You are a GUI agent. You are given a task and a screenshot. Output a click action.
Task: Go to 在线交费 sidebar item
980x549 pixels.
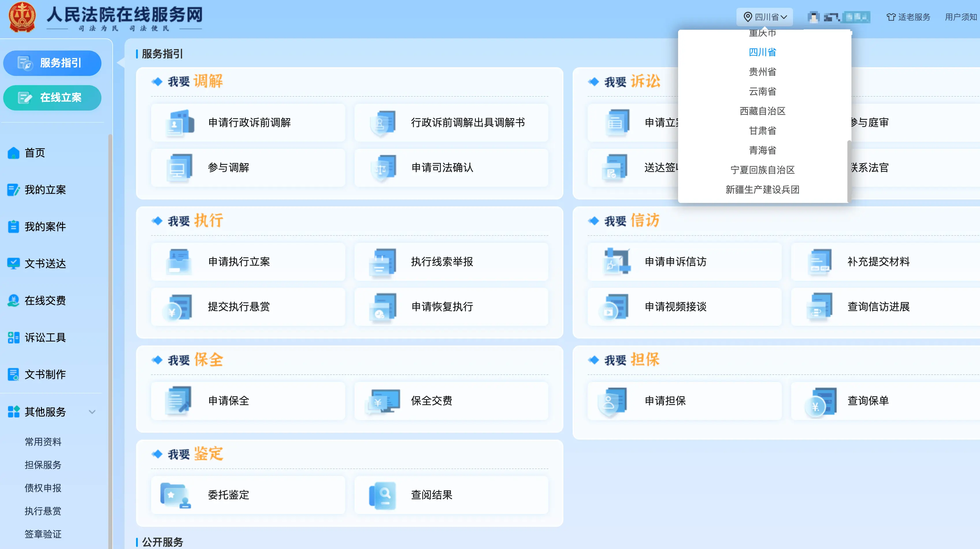point(45,301)
